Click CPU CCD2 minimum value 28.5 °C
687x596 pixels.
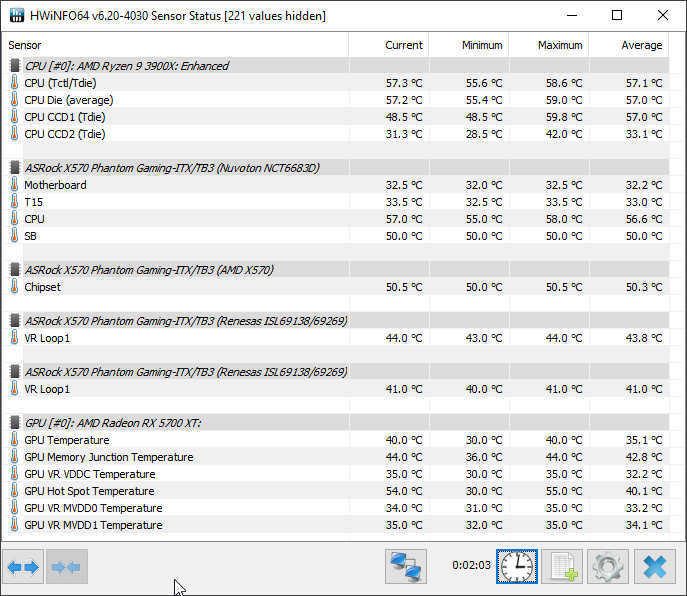(x=484, y=134)
